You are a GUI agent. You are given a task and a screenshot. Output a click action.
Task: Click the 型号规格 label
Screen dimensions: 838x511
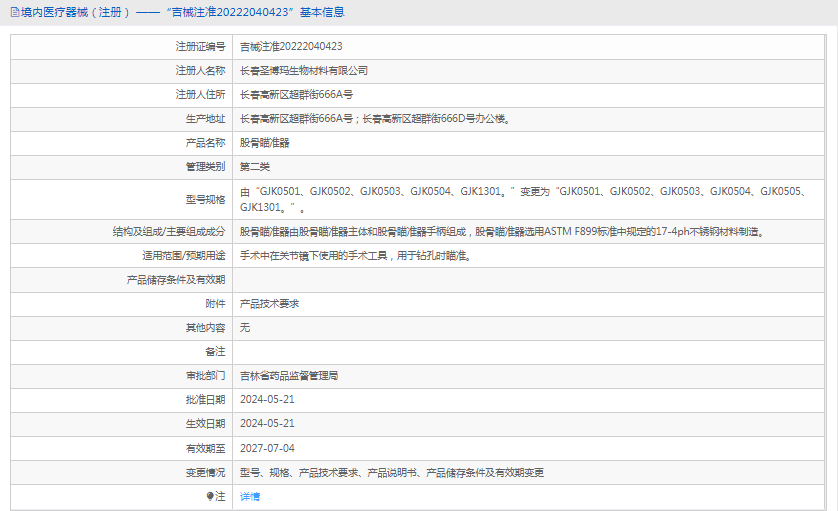click(205, 199)
